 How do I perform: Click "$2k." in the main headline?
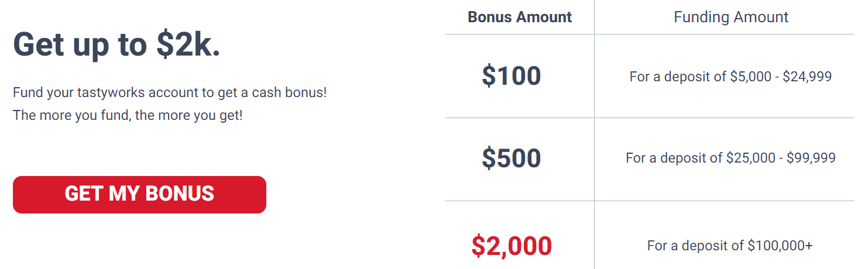(x=188, y=44)
